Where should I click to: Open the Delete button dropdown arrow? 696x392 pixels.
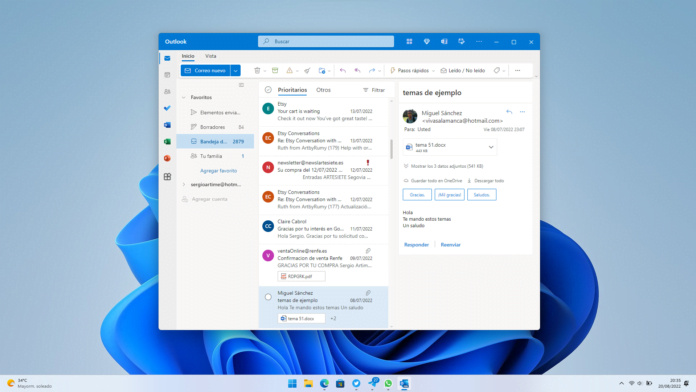point(265,71)
